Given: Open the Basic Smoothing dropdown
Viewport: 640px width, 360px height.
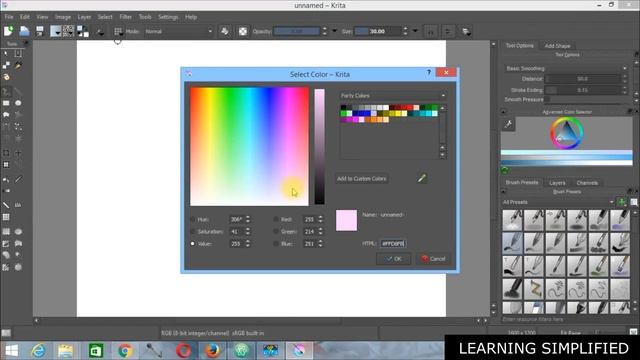Looking at the screenshot, I should point(566,68).
